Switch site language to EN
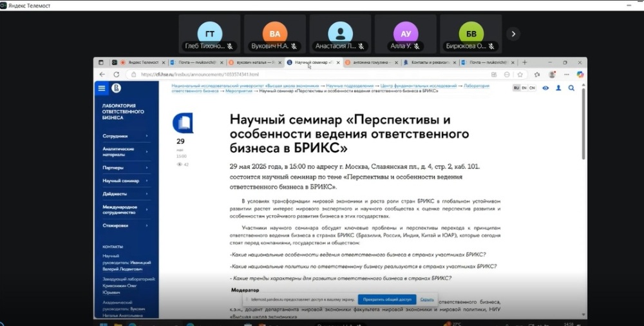Screen dimensions: 644x326 (x=524, y=88)
